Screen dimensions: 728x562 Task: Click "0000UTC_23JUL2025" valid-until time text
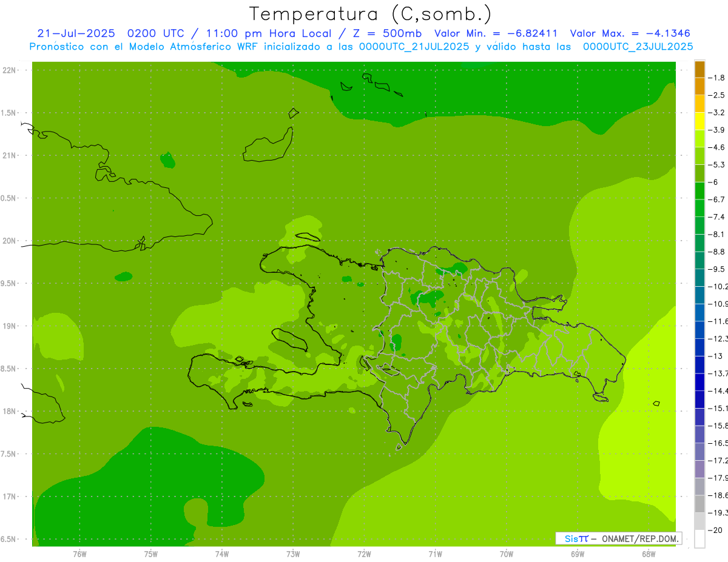click(638, 46)
